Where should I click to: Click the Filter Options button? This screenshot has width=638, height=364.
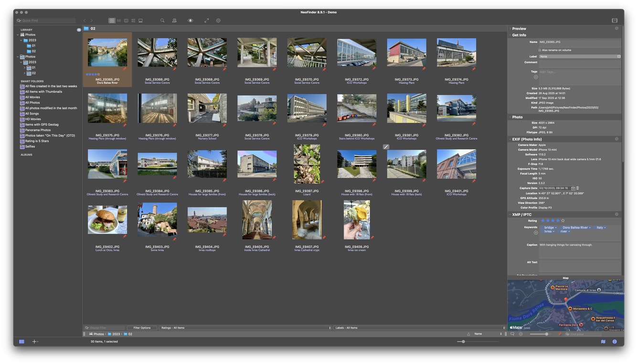[142, 328]
